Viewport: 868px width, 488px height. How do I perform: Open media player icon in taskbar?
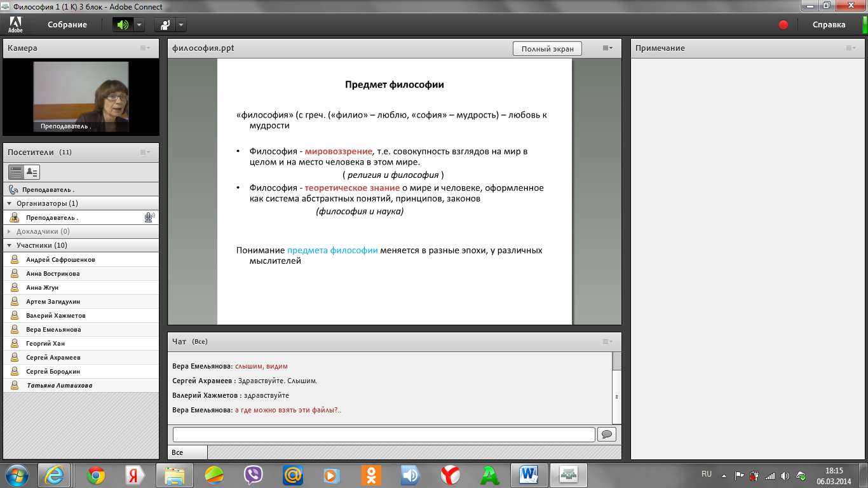click(332, 475)
